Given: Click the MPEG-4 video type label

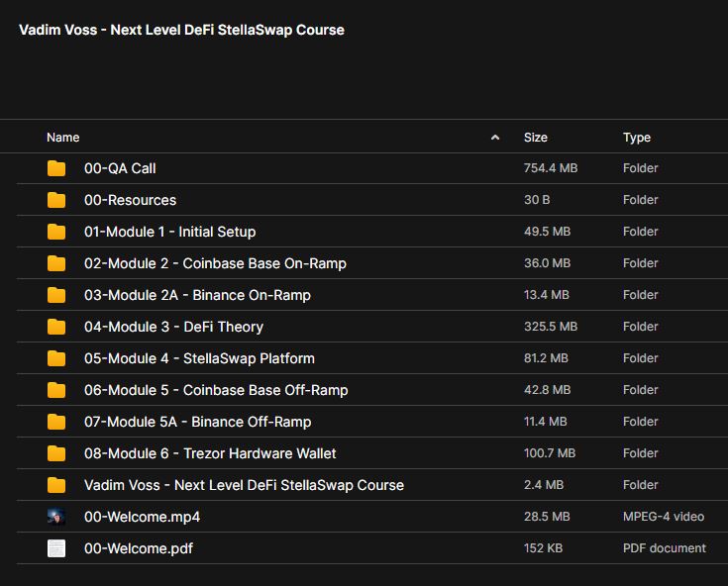Looking at the screenshot, I should pos(664,516).
